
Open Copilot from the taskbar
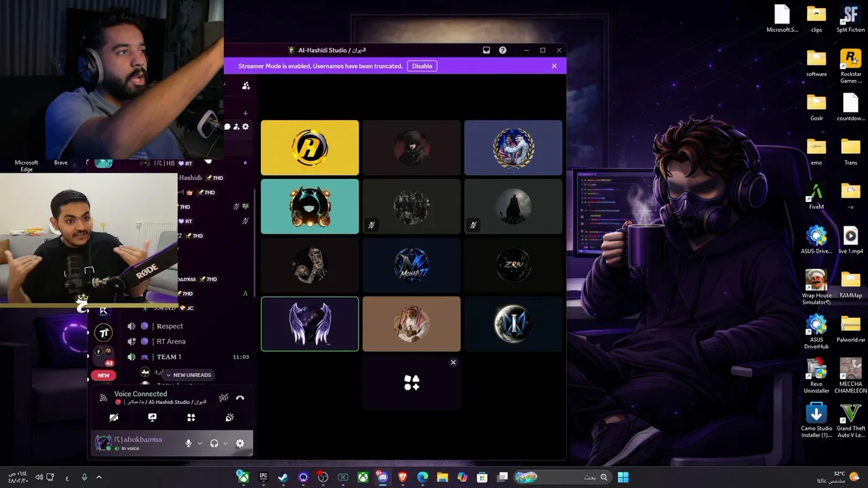pos(462,477)
